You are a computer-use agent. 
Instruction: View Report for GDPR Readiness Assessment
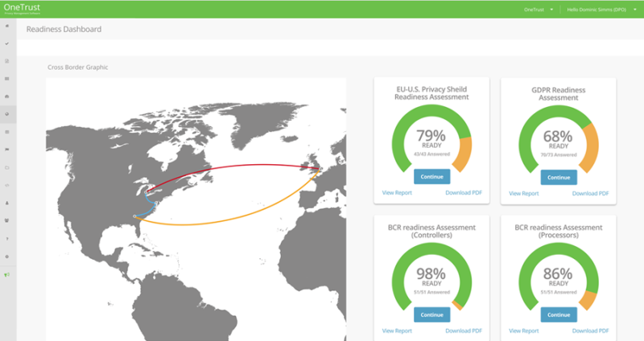coord(524,193)
